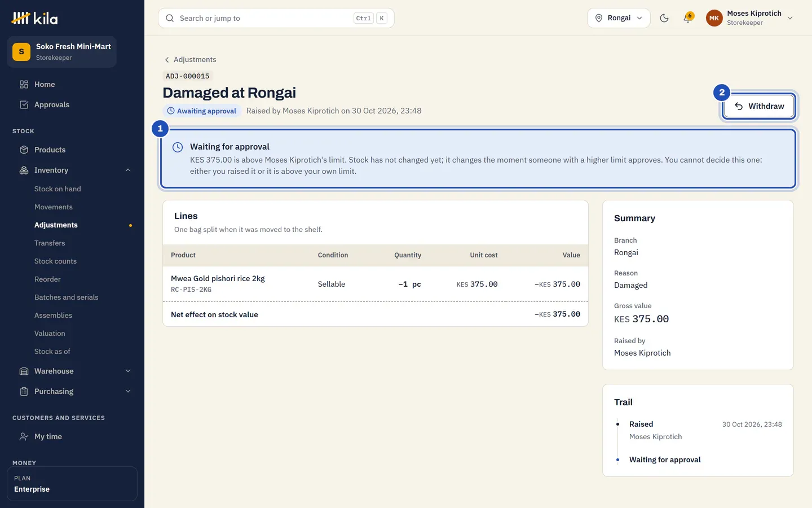Click the ADJ-000015 reference code
Viewport: 812px width, 508px height.
click(188, 76)
